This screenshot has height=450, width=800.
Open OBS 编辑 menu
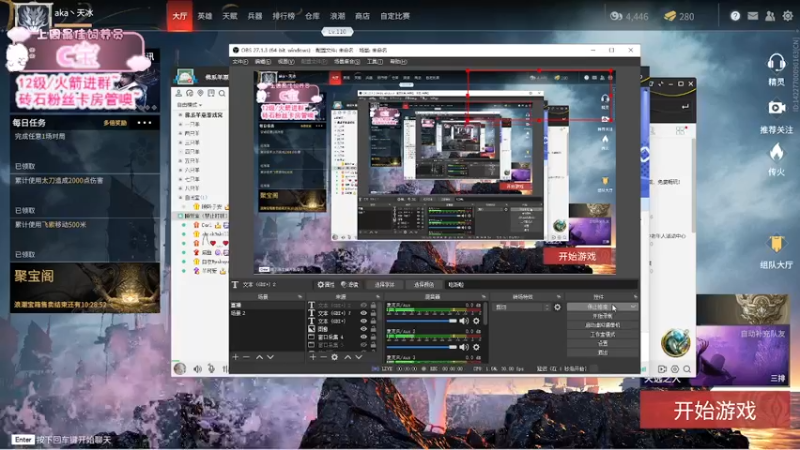tap(263, 62)
